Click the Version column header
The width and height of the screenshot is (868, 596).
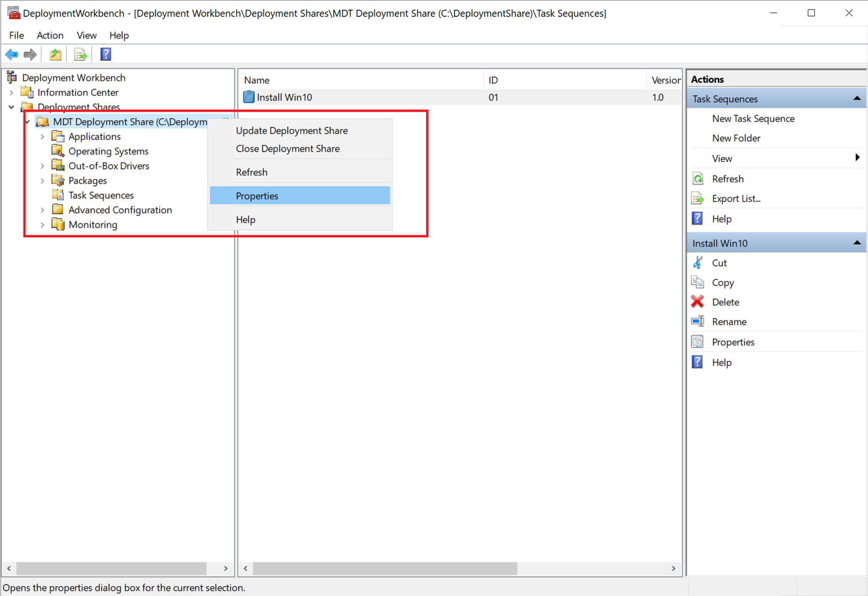pos(664,80)
